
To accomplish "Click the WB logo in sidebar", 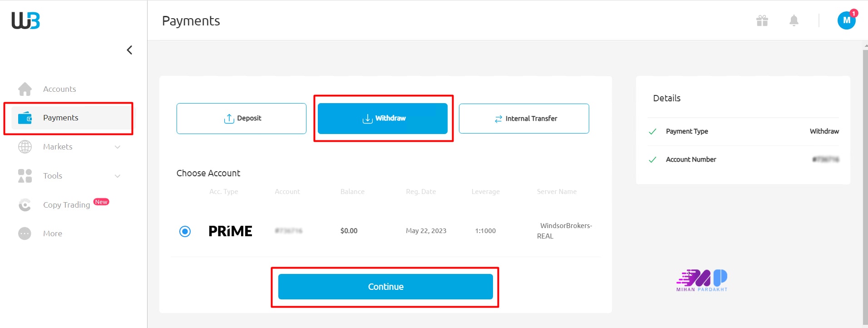I will pyautogui.click(x=26, y=20).
